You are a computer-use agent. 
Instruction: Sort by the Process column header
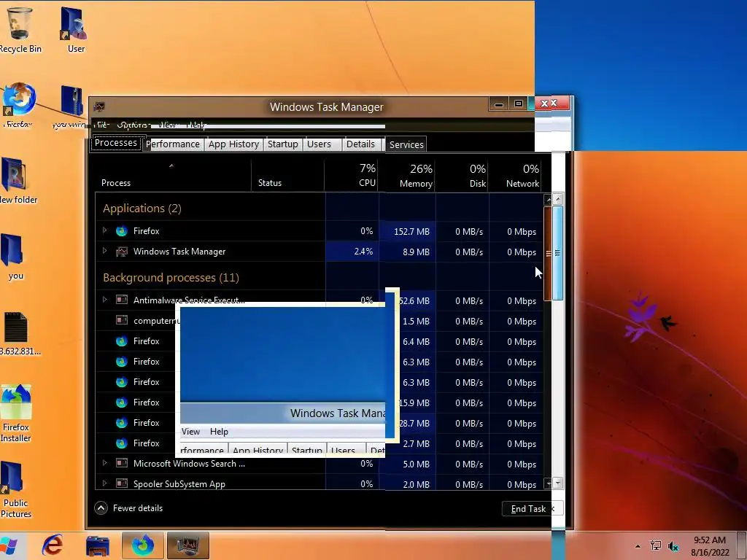pos(174,175)
